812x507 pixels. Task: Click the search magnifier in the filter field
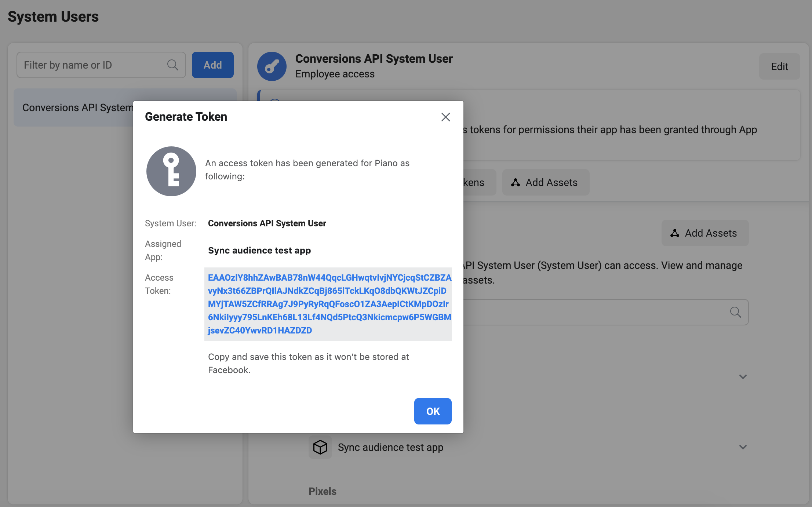tap(173, 65)
